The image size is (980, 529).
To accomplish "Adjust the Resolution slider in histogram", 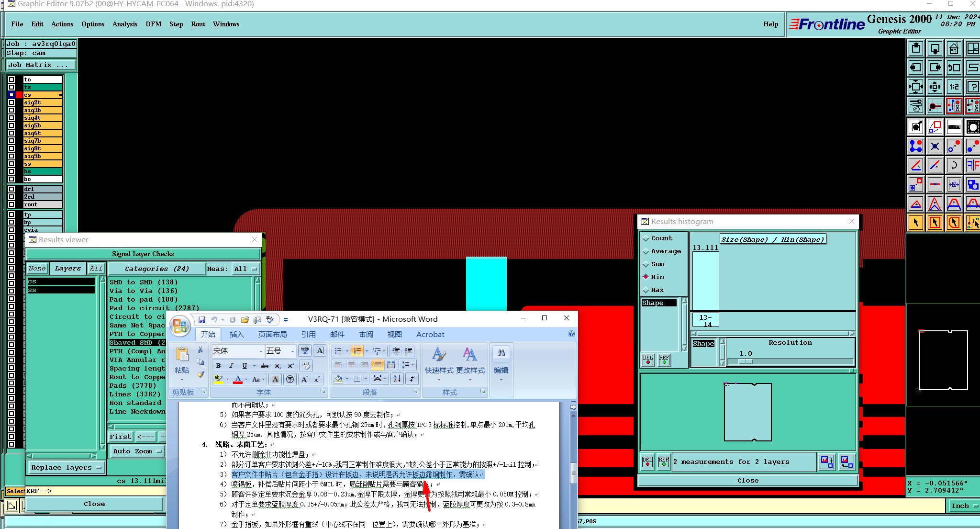I will point(745,362).
